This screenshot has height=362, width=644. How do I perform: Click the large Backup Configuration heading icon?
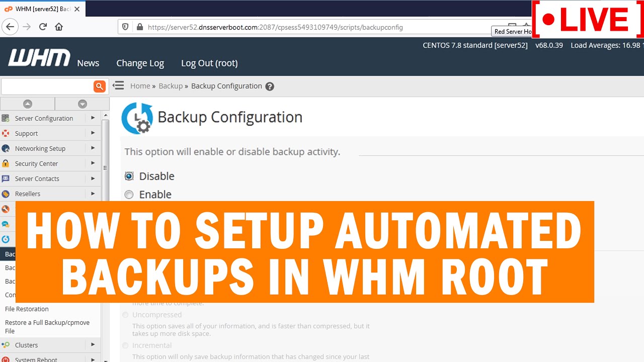tap(137, 118)
